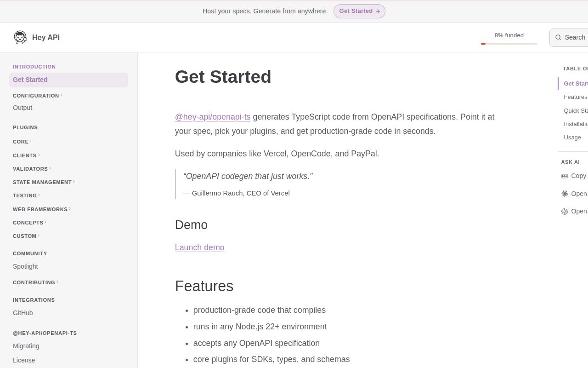Click the COMMUNITY sidebar heading

click(x=30, y=253)
